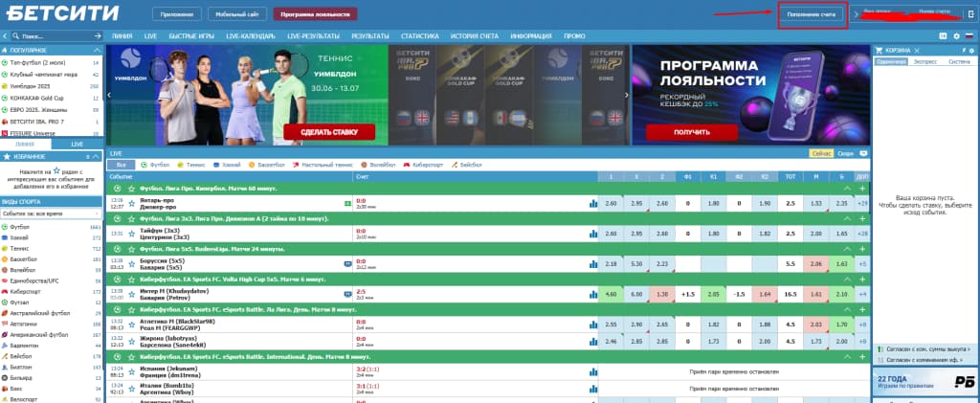Open the video stream icon for Интер M match

click(347, 294)
